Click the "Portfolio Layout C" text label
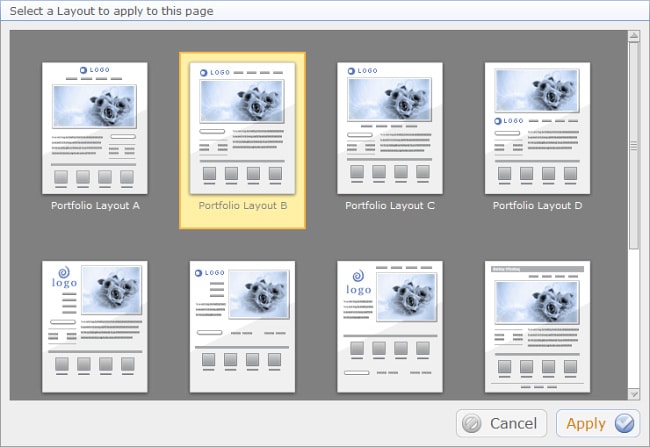Screen dimensions: 650x447 [x=389, y=206]
